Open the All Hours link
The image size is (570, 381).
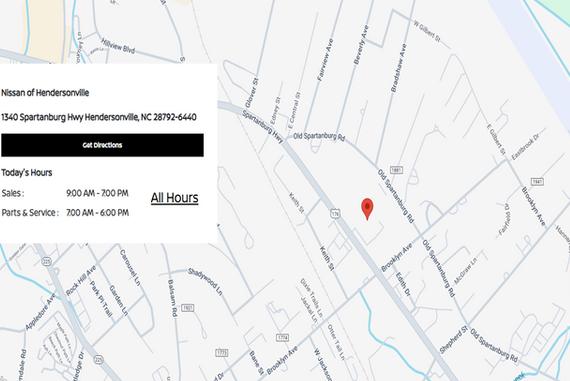point(174,198)
